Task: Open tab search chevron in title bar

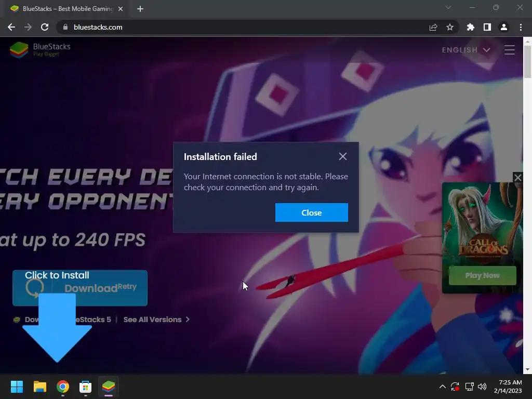Action: 448,7
